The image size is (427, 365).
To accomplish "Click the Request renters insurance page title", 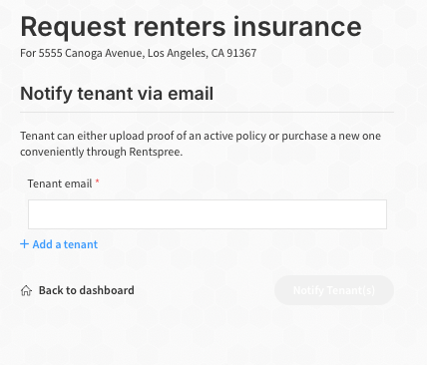I will click(x=191, y=27).
